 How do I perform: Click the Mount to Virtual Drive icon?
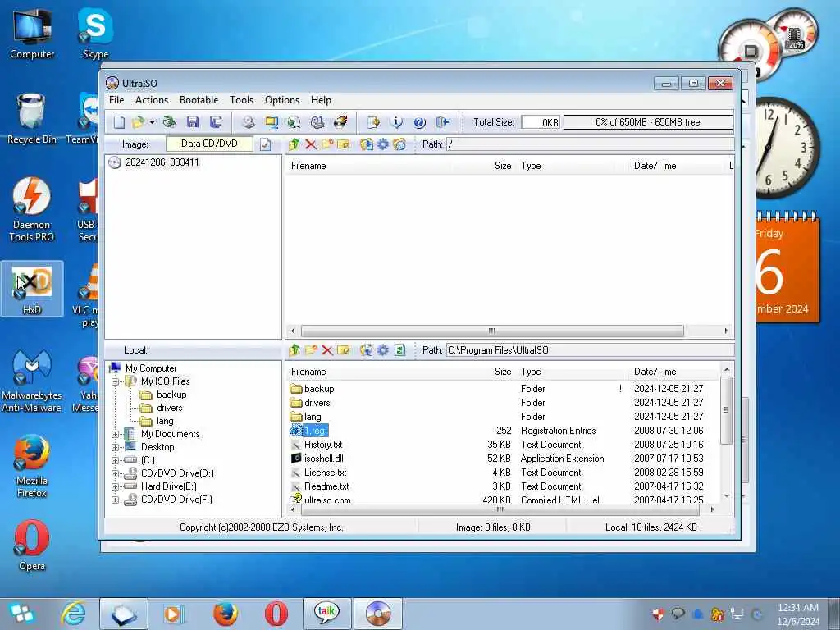317,122
